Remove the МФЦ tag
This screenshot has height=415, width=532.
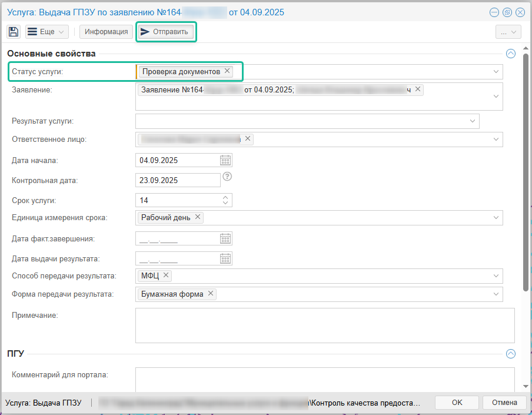coord(166,275)
